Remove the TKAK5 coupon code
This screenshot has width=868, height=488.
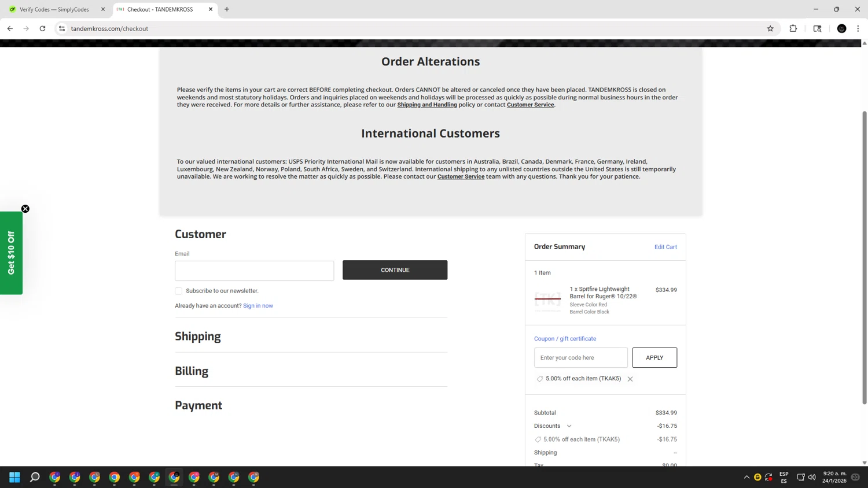(630, 379)
